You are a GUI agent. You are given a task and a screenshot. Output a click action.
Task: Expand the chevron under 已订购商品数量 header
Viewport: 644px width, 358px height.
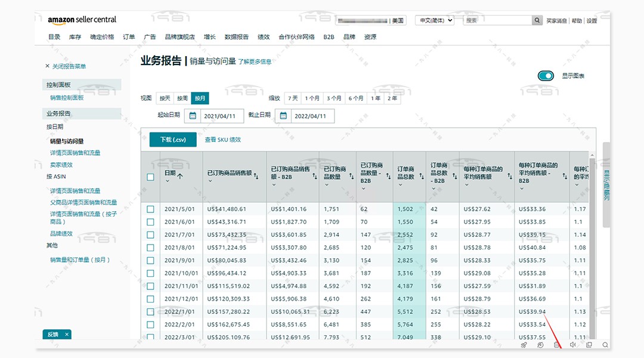pyautogui.click(x=327, y=184)
